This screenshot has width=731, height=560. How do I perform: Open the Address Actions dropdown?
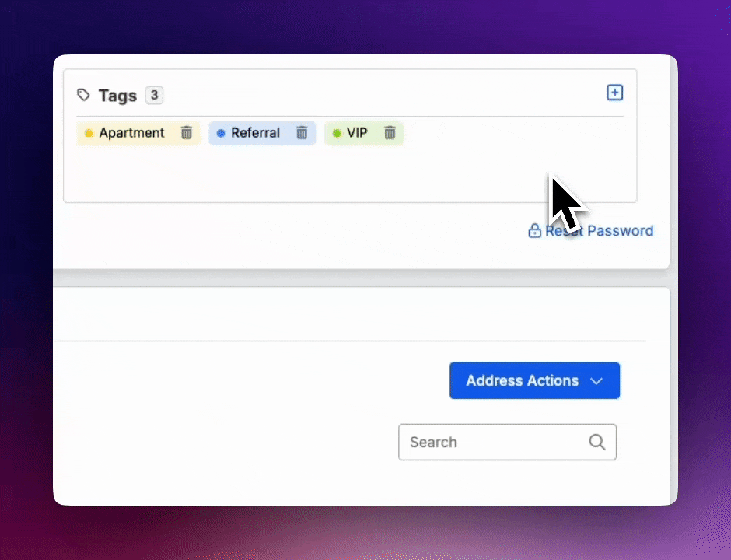tap(535, 380)
